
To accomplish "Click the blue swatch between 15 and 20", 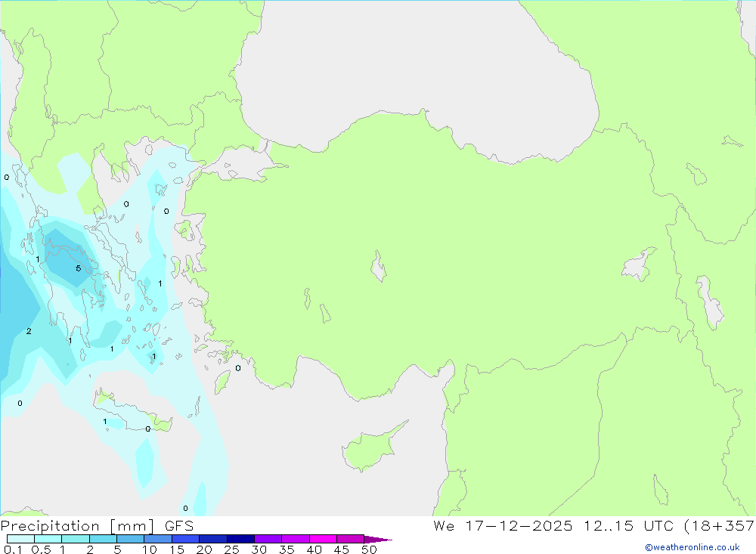I will [186, 539].
